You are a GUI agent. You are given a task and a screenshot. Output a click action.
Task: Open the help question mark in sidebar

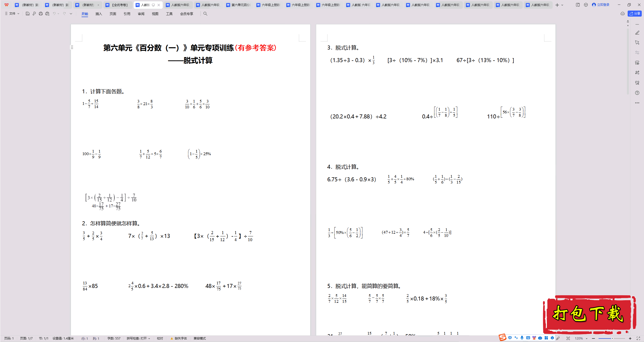tap(637, 93)
